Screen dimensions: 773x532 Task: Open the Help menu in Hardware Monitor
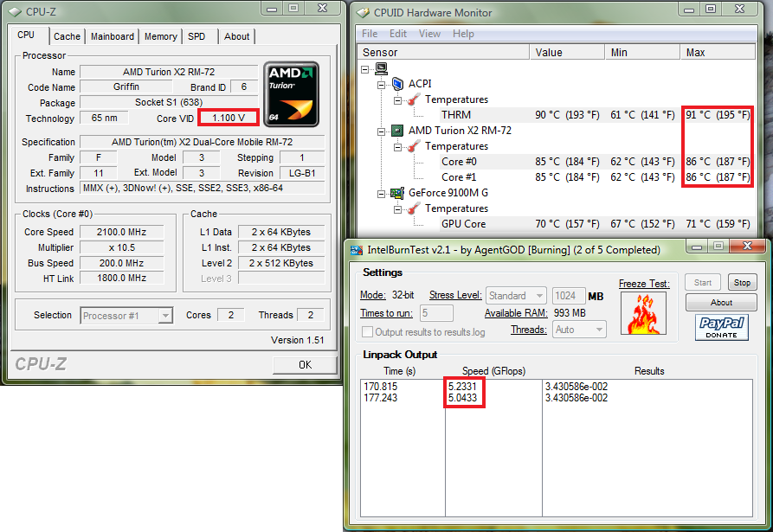point(463,34)
